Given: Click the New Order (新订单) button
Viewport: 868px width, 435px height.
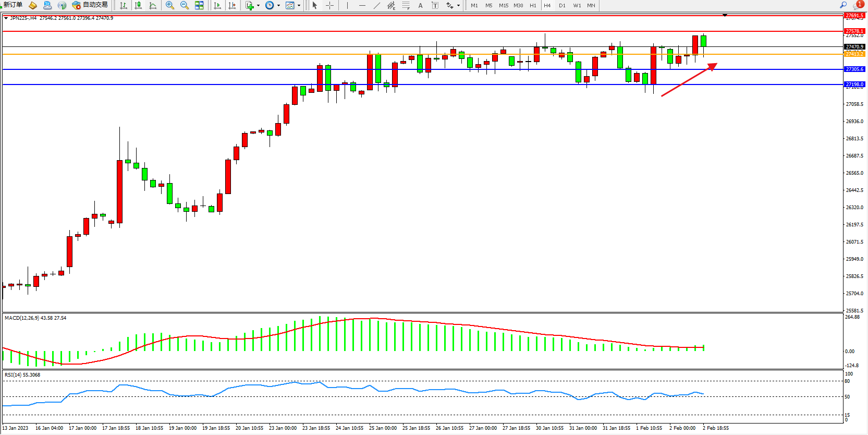Looking at the screenshot, I should (x=13, y=5).
